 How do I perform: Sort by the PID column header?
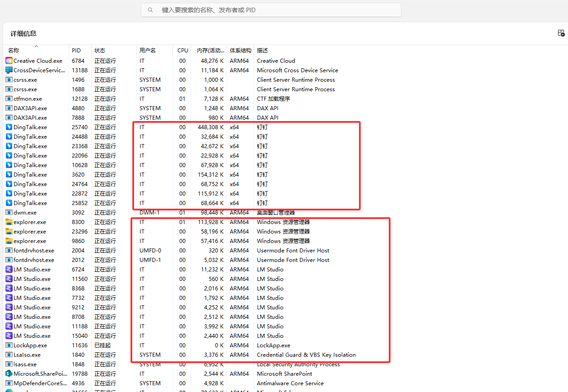pyautogui.click(x=76, y=51)
